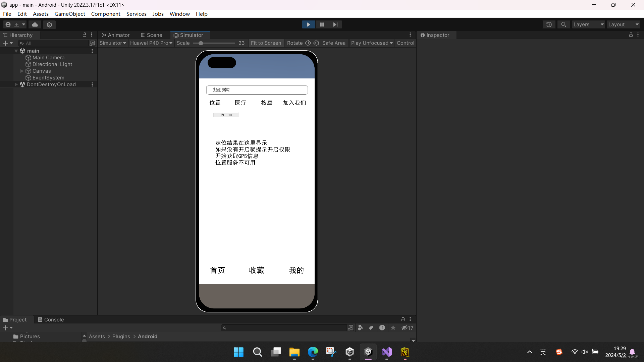Toggle Safe Area display in Simulator
The image size is (644, 362).
tap(334, 43)
